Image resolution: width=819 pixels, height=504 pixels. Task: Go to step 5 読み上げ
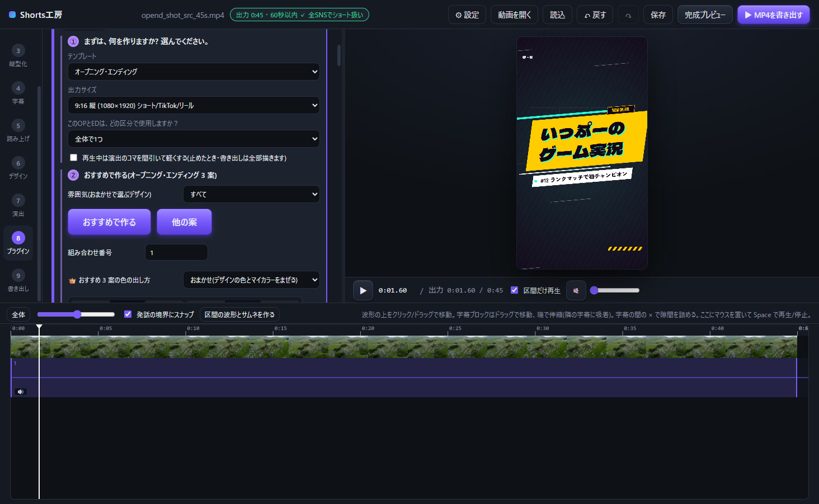point(18,131)
